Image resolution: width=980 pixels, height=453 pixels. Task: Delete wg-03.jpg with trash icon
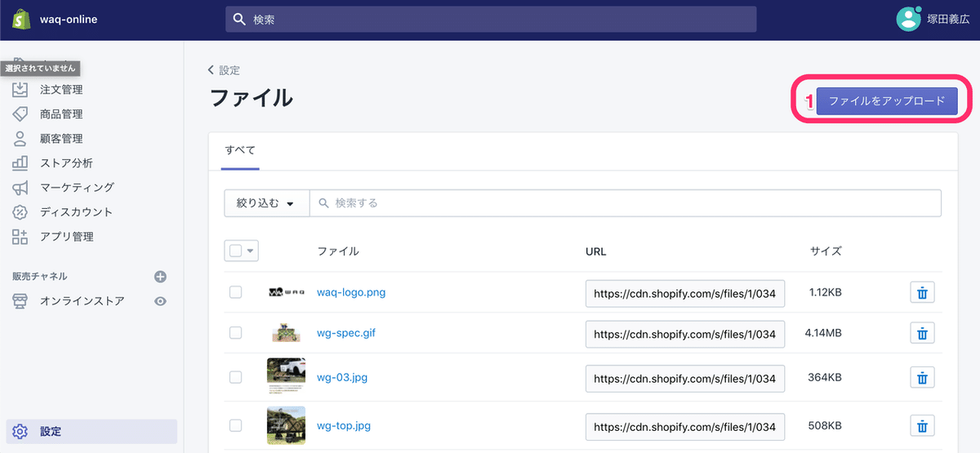(922, 377)
